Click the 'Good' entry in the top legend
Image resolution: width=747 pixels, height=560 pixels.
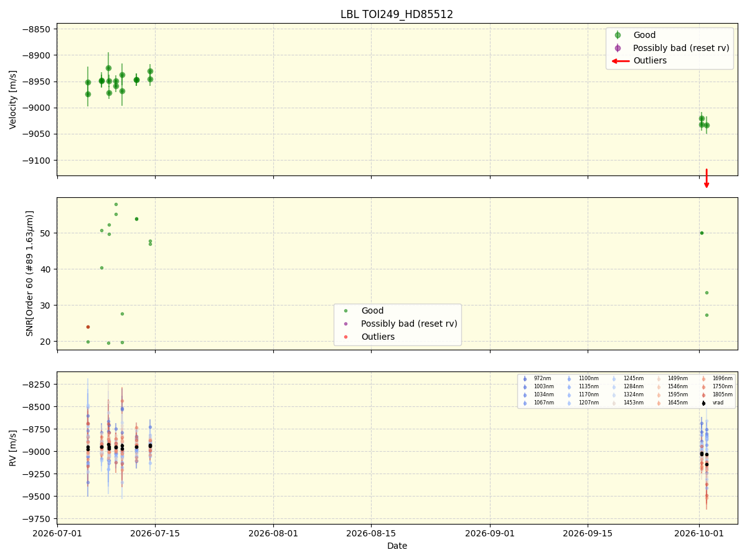click(x=644, y=35)
